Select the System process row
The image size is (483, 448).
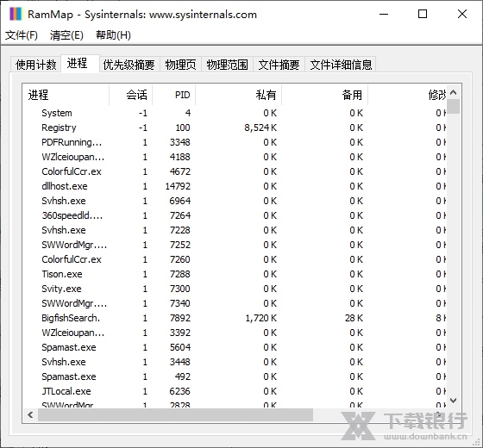(x=234, y=113)
